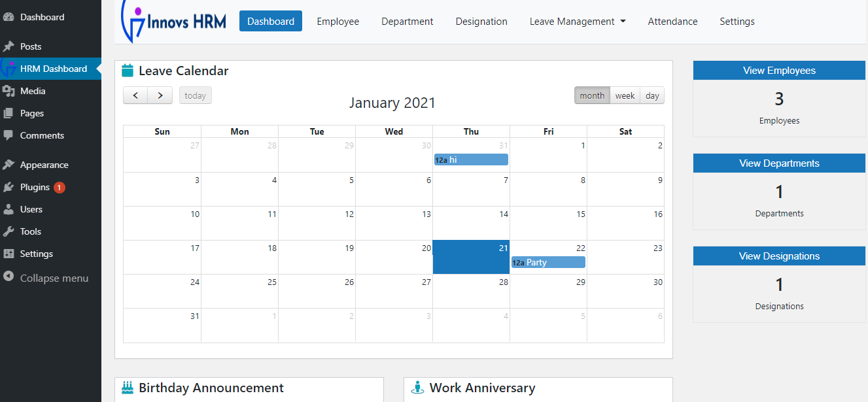Viewport: 868px width, 402px height.
Task: Go to previous month in calendar
Action: pos(135,95)
